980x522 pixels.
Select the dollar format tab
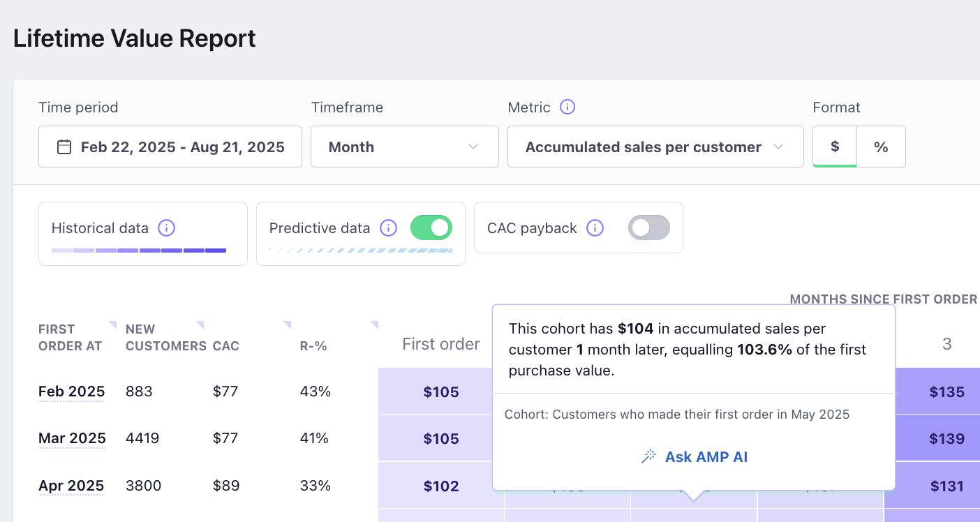pos(835,147)
